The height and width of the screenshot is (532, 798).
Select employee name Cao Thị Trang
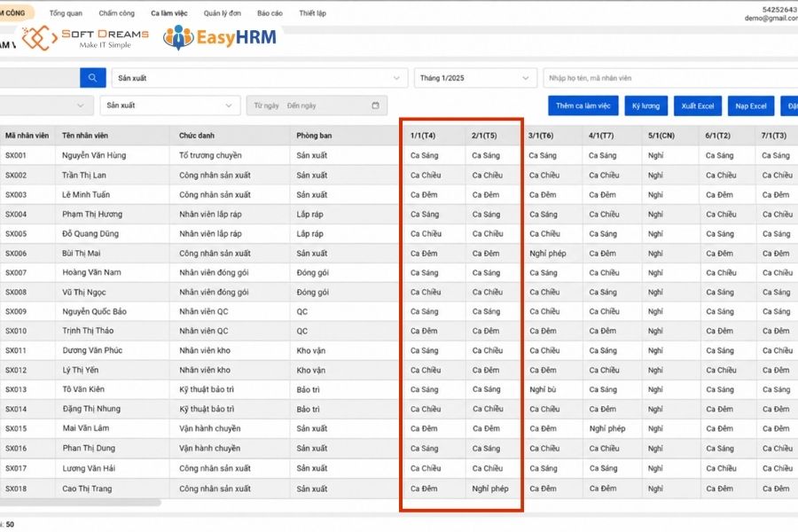tap(87, 489)
